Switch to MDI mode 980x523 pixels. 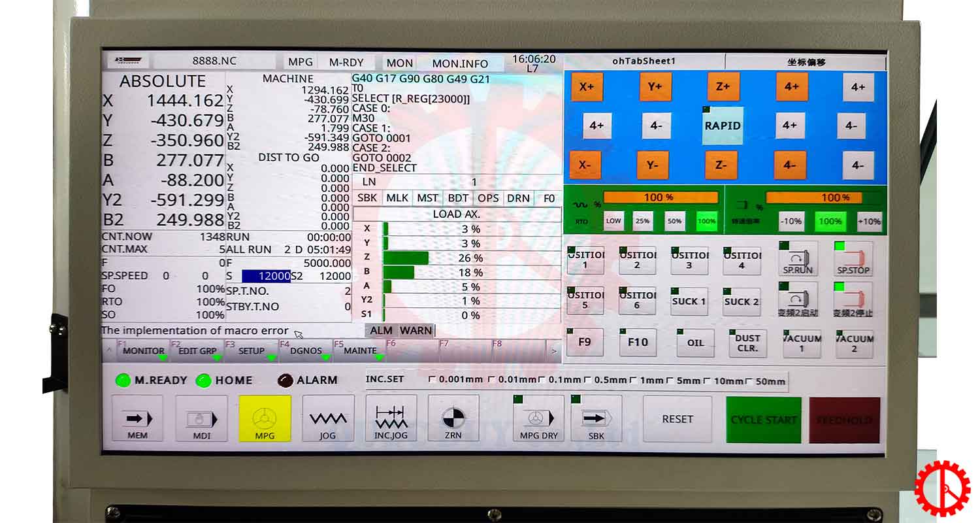tap(201, 418)
